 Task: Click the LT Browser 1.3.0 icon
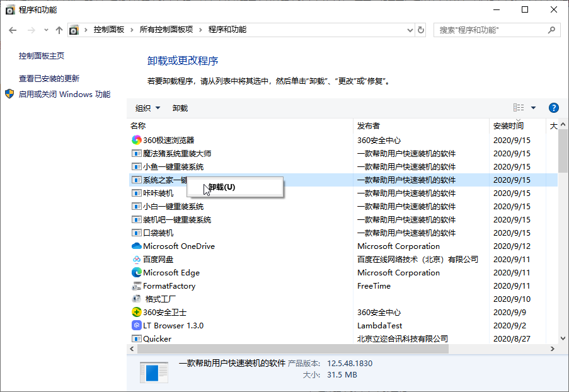[x=137, y=326]
